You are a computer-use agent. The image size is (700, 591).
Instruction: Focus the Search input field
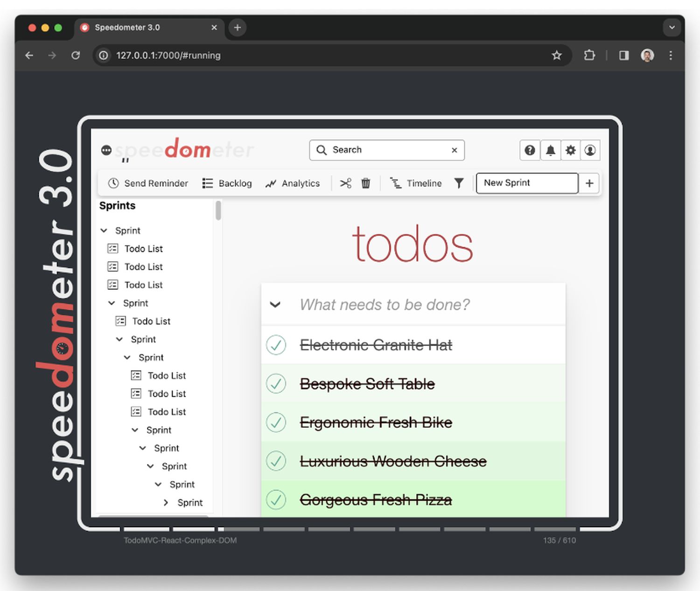coord(387,150)
